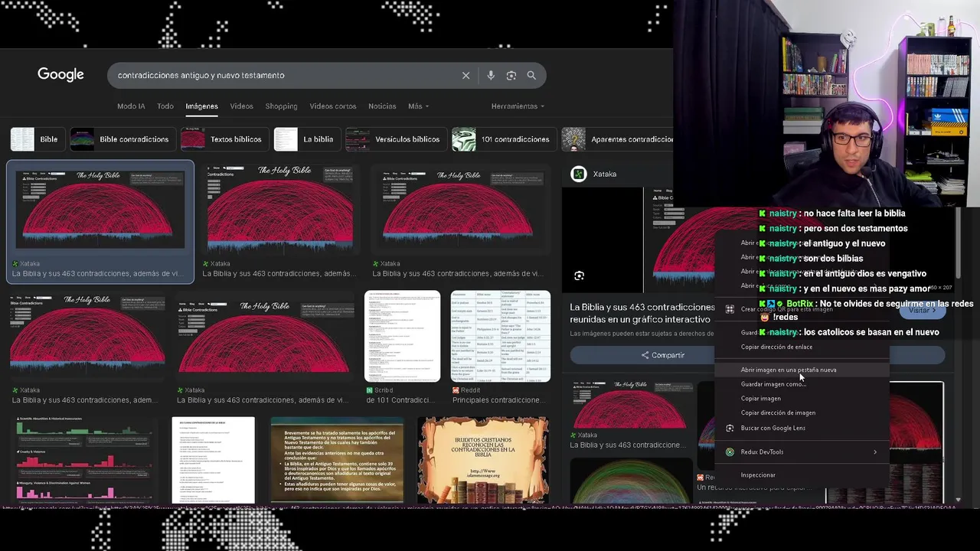Open the Videos tab
The width and height of the screenshot is (980, 551).
pos(241,106)
